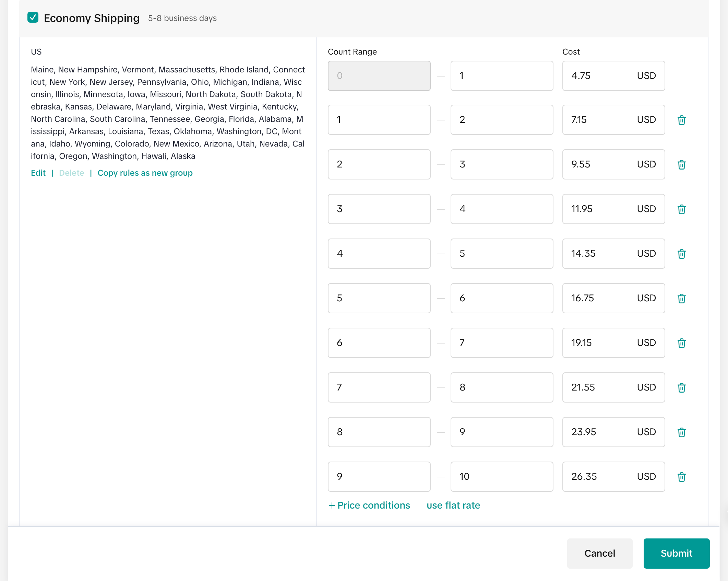Click the delete icon for 2-3 count range
Image resolution: width=728 pixels, height=581 pixels.
(x=681, y=164)
